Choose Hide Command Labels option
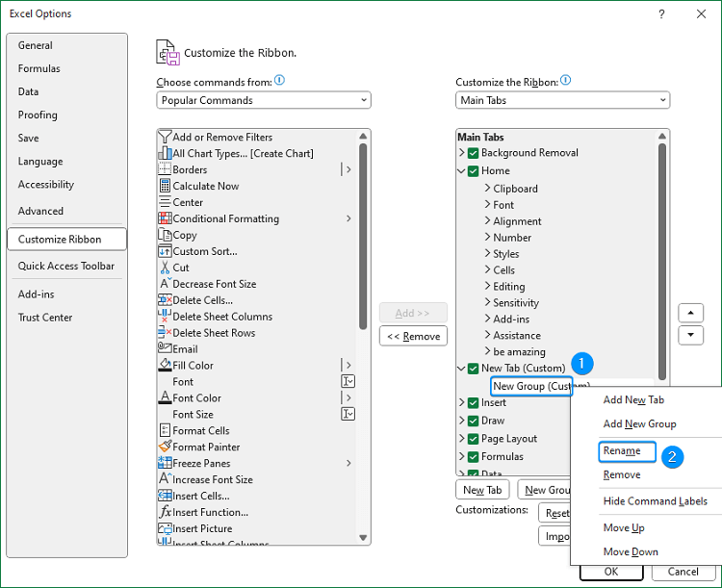The height and width of the screenshot is (588, 722). tap(656, 501)
